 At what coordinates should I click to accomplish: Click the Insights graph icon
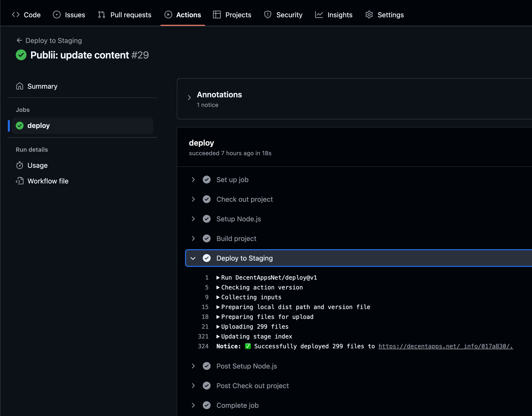(319, 15)
